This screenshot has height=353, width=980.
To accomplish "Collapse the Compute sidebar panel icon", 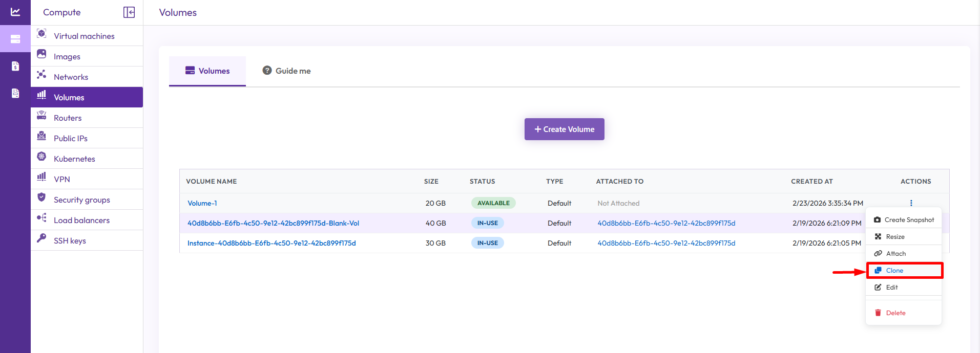I will pyautogui.click(x=129, y=12).
